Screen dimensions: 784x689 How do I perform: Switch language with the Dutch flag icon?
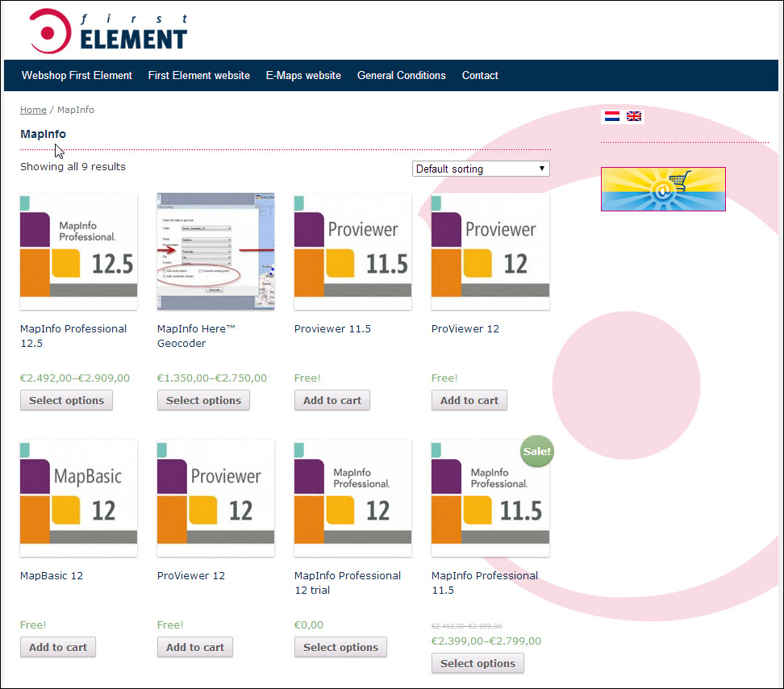point(612,116)
